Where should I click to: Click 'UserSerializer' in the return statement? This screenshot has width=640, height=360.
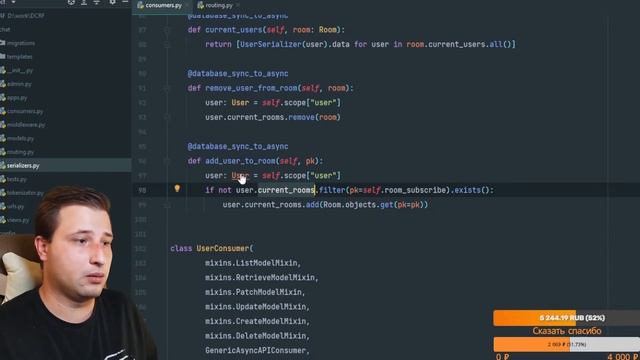pyautogui.click(x=270, y=44)
